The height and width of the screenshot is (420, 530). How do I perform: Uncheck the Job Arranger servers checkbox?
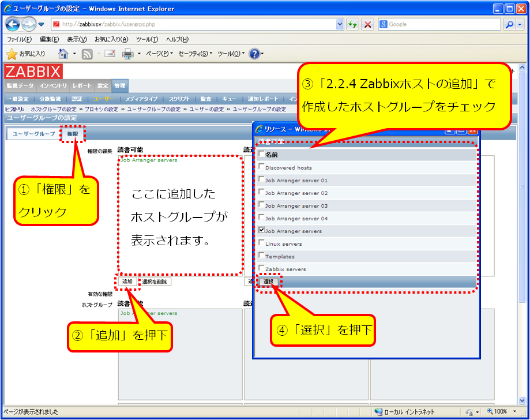pyautogui.click(x=261, y=230)
